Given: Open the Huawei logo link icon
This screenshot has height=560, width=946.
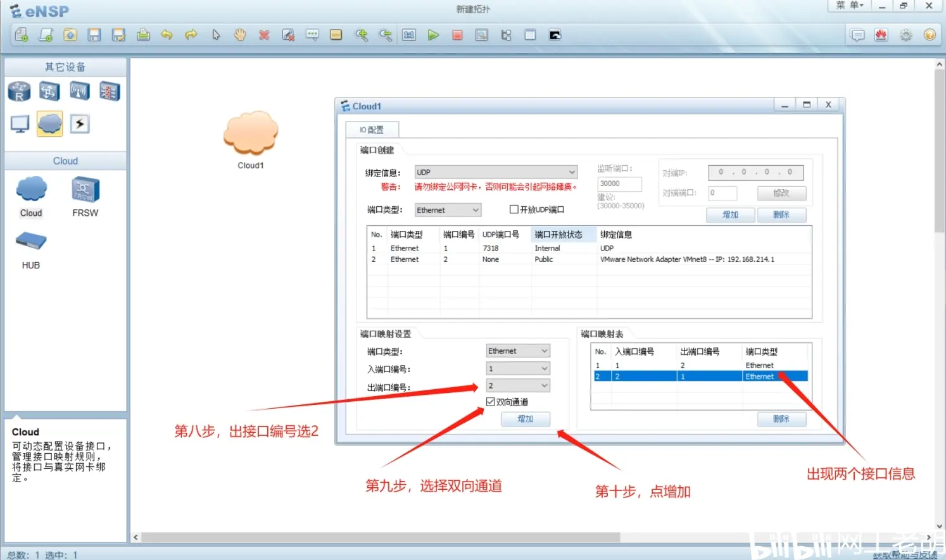Looking at the screenshot, I should (881, 35).
